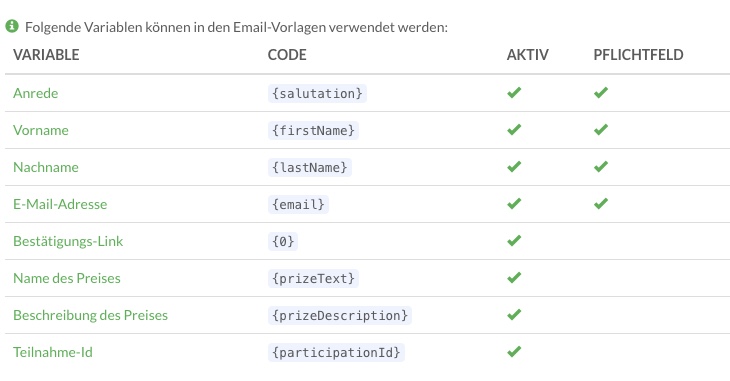Click the Aktiv checkmark for Name des Preises

[514, 278]
